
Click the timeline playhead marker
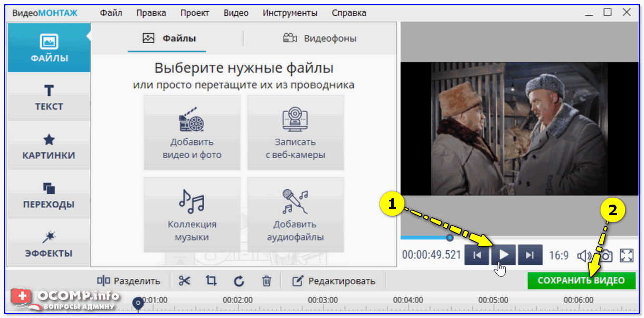(x=138, y=303)
